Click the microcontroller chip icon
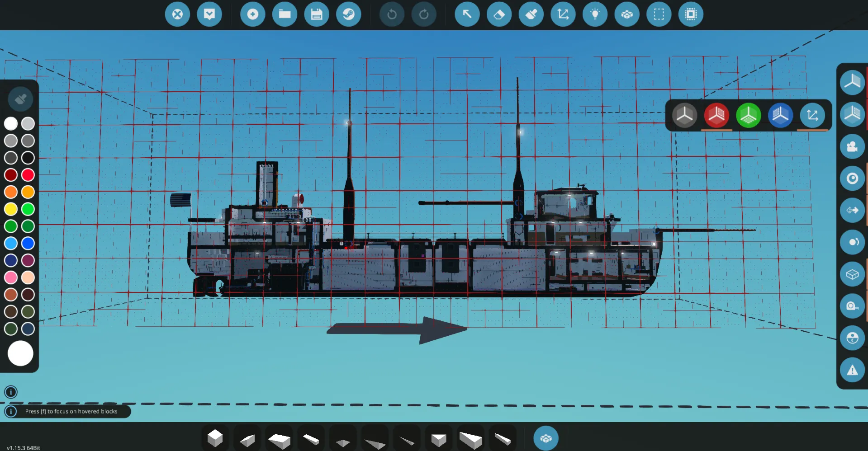This screenshot has height=451, width=868. click(x=691, y=14)
